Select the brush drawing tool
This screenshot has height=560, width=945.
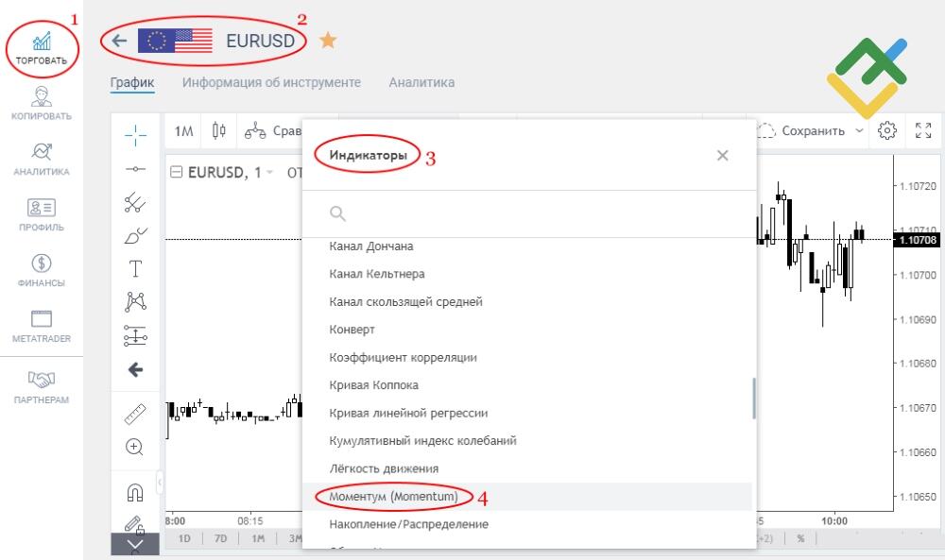[x=135, y=235]
